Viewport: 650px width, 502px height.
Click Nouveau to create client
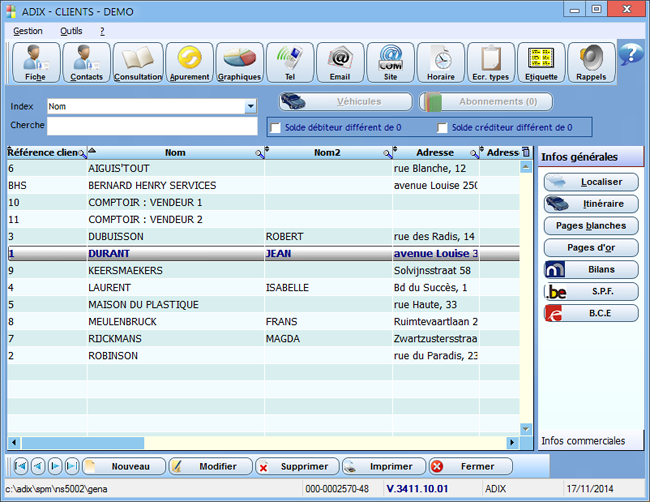click(x=124, y=466)
